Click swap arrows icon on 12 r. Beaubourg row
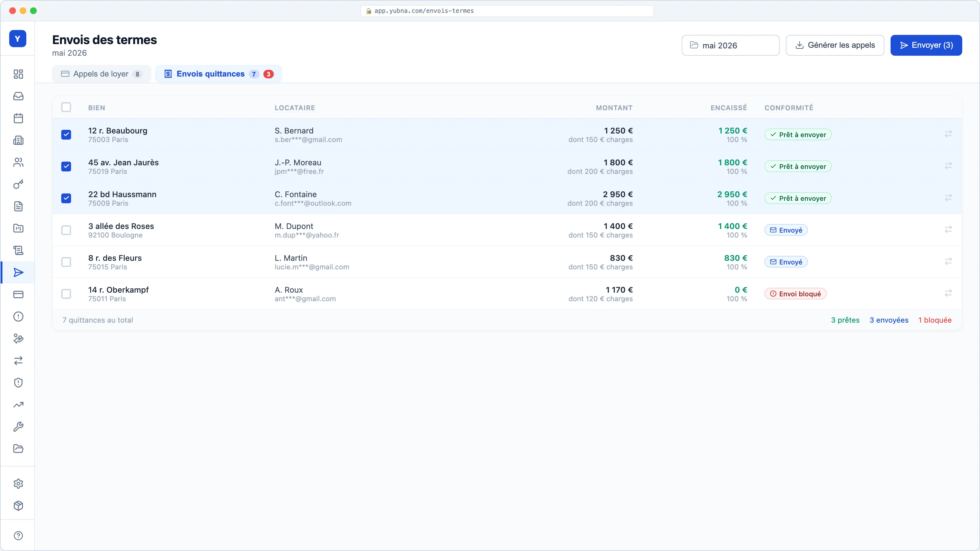 point(948,134)
